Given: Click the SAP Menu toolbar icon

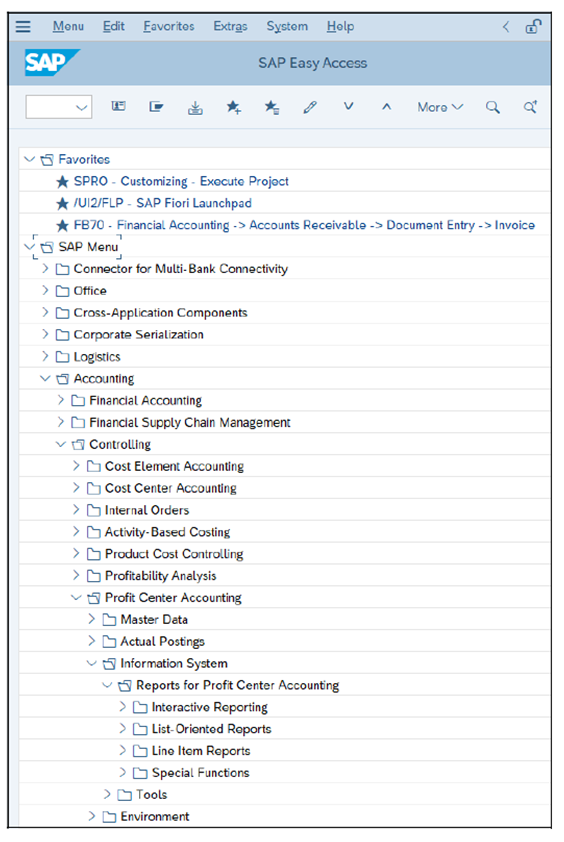Looking at the screenshot, I should [x=156, y=106].
